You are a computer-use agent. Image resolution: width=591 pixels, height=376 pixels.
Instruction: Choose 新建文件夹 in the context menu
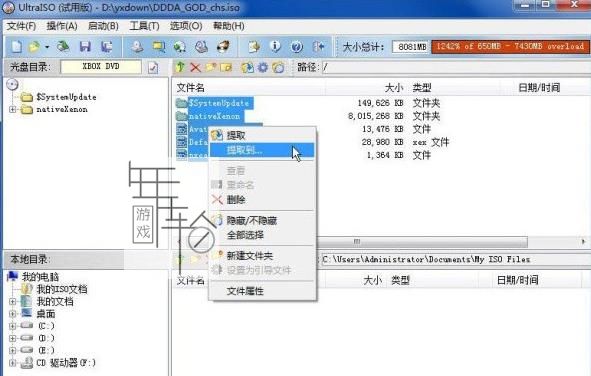pos(262,256)
